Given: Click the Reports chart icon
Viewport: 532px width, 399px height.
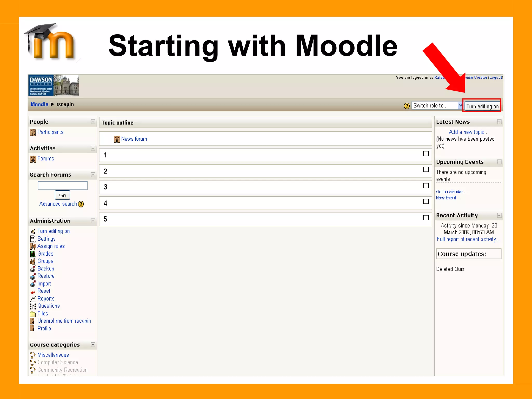Looking at the screenshot, I should [x=33, y=299].
